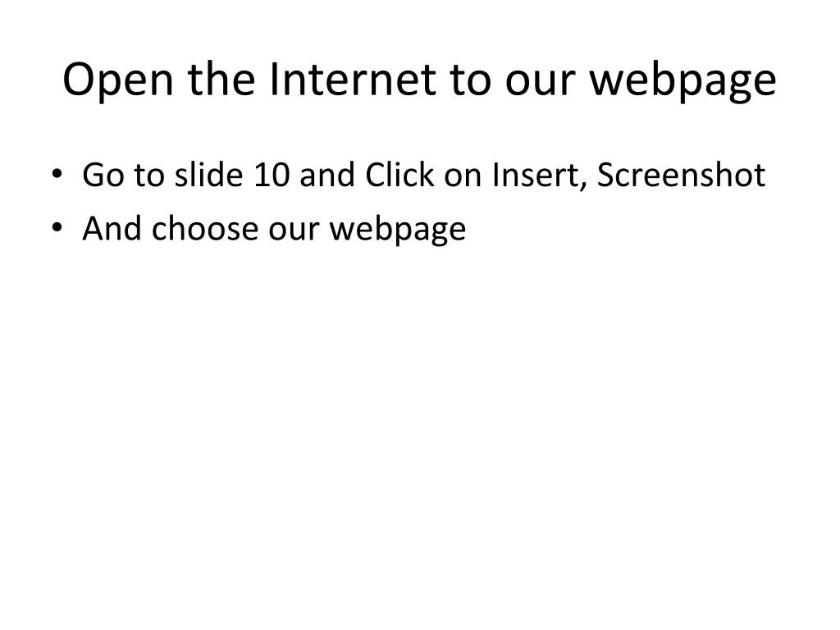Click the word "Screenshot" in first bullet

pos(681,175)
